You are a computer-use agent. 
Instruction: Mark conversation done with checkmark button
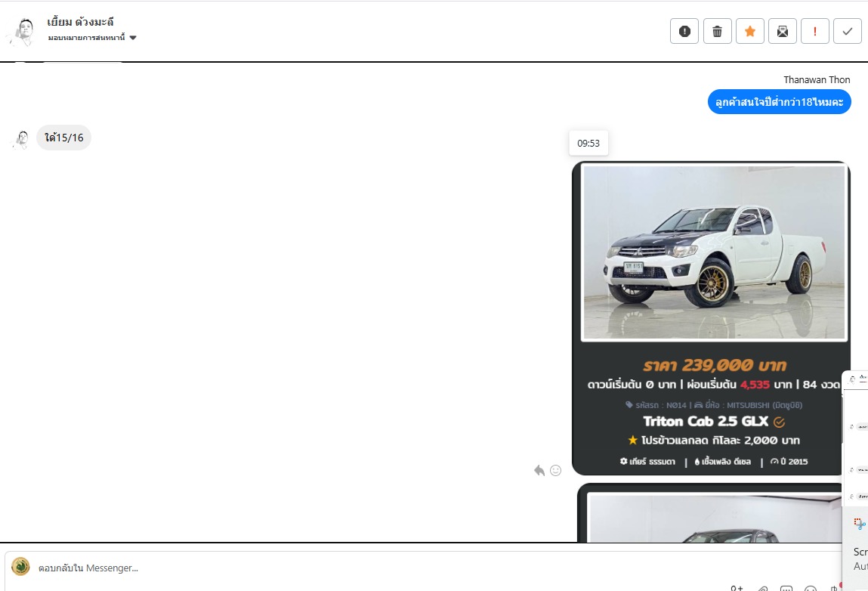pyautogui.click(x=847, y=31)
